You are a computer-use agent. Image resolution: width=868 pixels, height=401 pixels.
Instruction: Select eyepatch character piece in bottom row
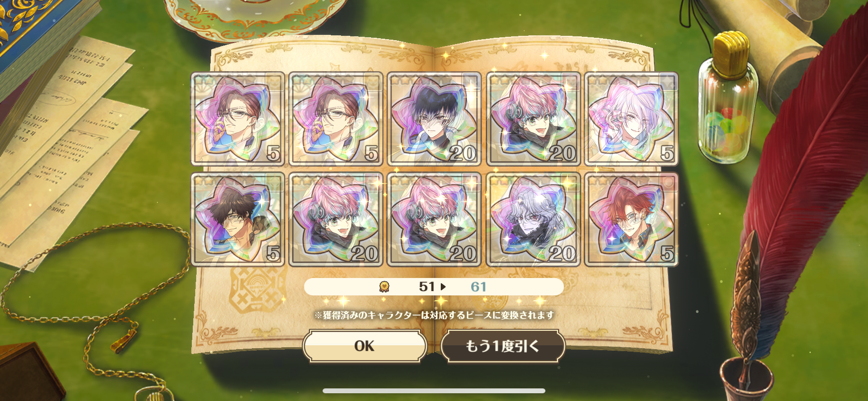pyautogui.click(x=237, y=219)
